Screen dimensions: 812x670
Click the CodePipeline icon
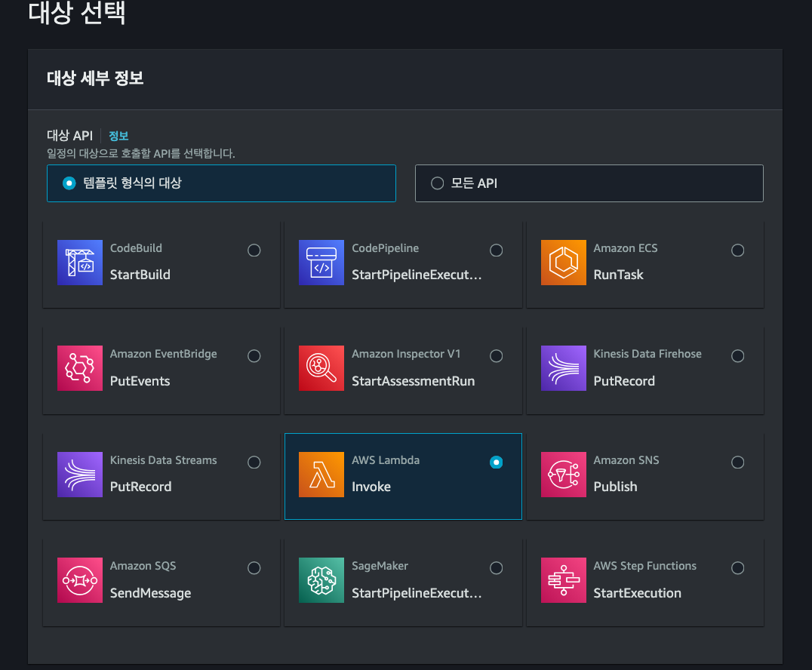321,263
